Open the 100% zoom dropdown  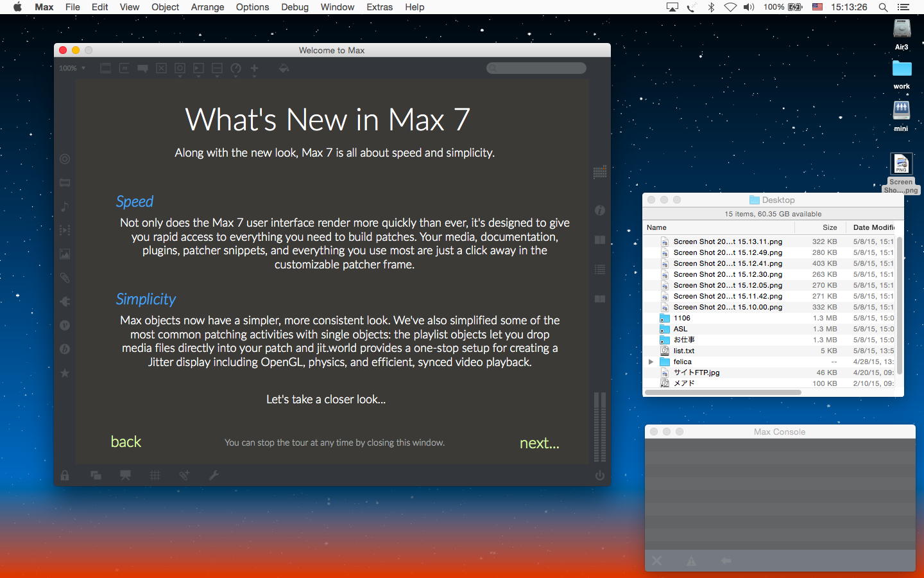(x=72, y=68)
